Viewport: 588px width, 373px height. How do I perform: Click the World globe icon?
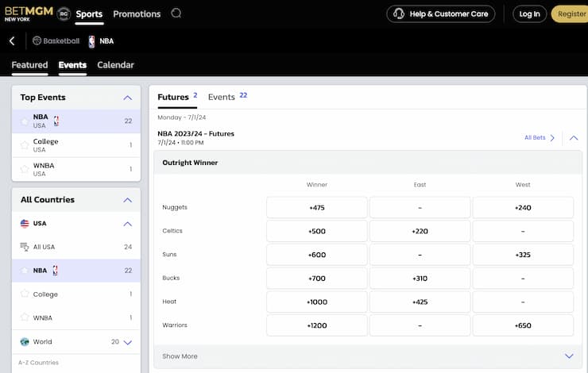pyautogui.click(x=25, y=341)
